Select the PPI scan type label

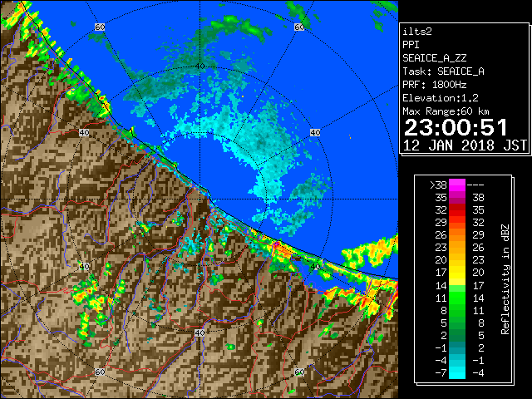(411, 45)
